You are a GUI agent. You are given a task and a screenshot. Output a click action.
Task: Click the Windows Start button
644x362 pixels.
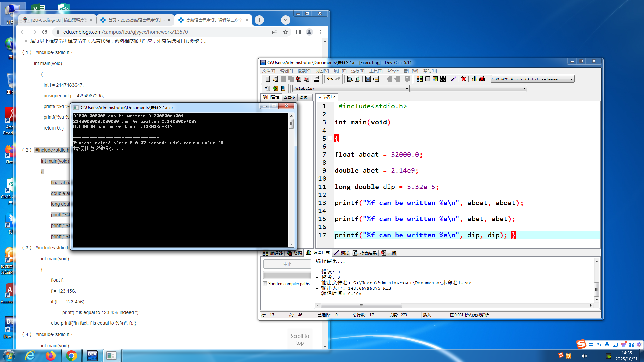pos(9,356)
